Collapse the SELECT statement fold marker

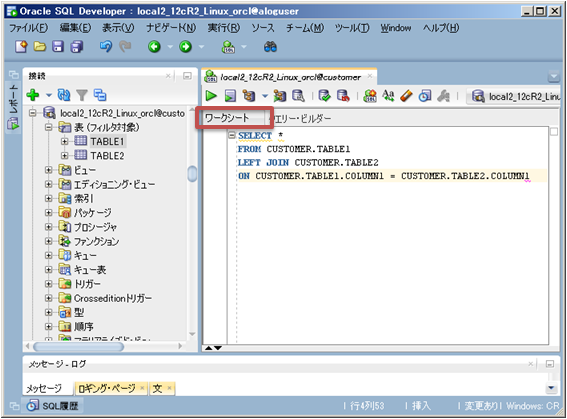point(232,135)
